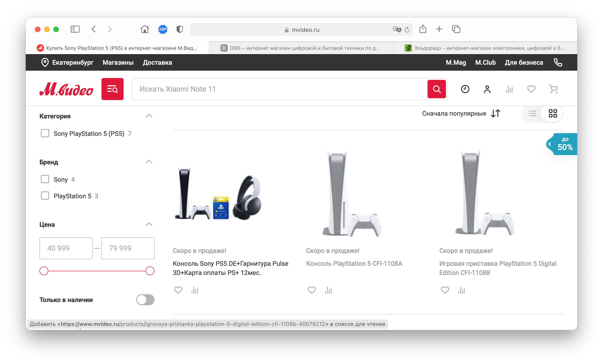
Task: Add Digital Edition CFI-1108B to favorites
Action: click(x=445, y=290)
